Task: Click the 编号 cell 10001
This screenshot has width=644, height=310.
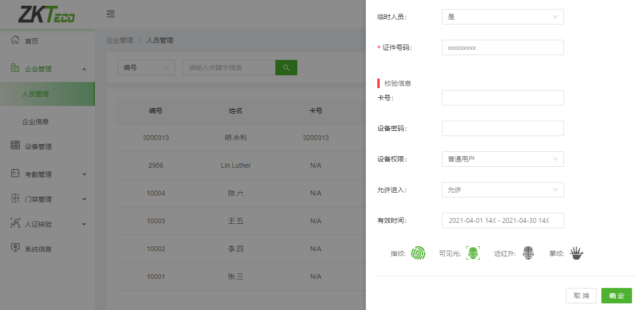Action: coord(156,276)
